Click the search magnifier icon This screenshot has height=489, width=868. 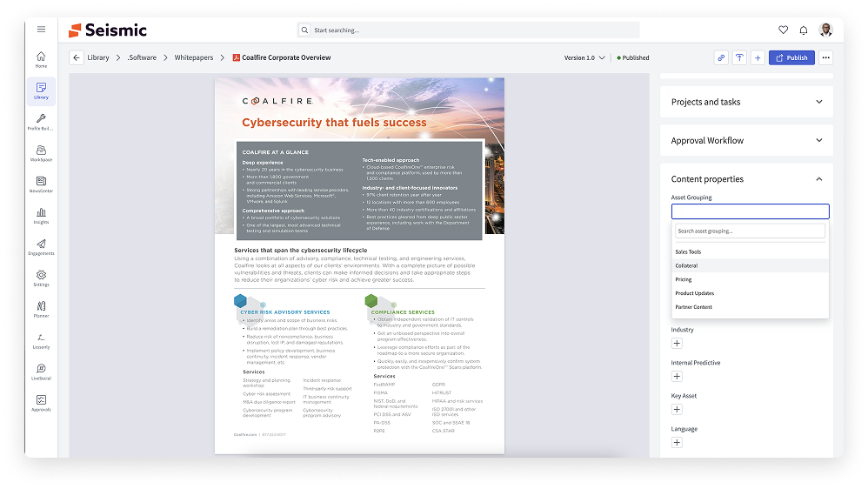304,30
